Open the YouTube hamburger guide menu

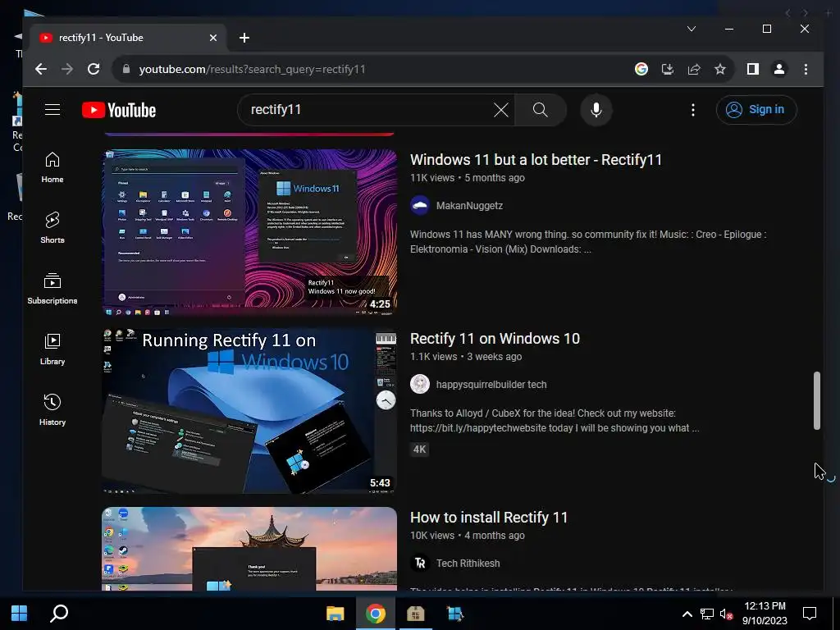(x=52, y=110)
